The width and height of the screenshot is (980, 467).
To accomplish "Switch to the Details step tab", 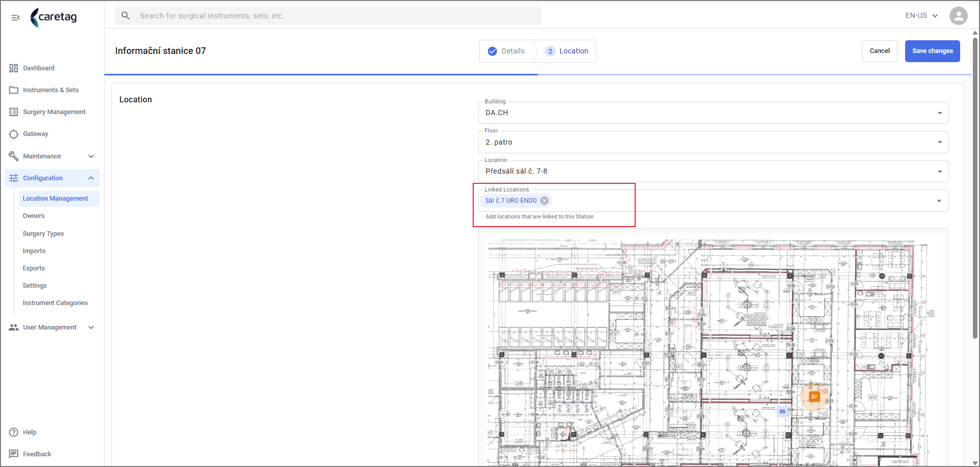I will (x=506, y=51).
